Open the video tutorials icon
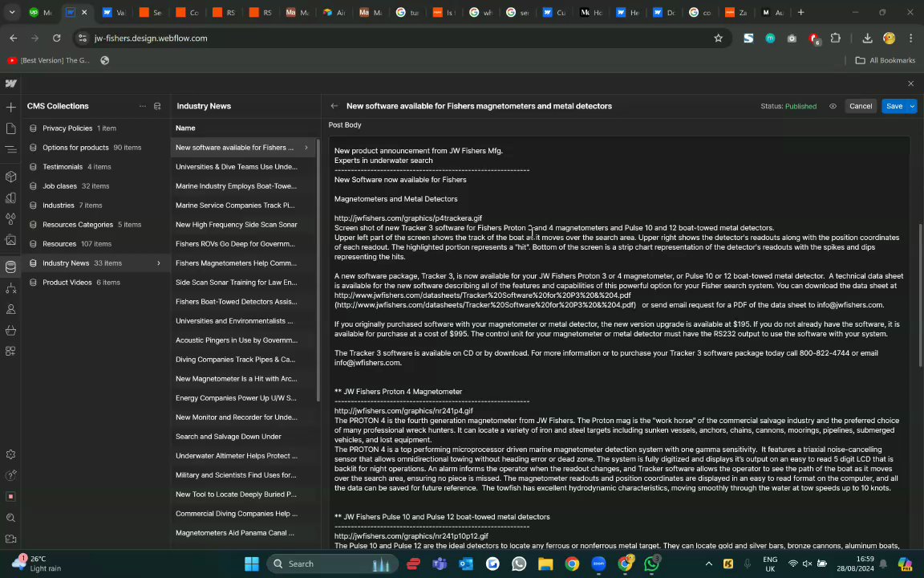The width and height of the screenshot is (924, 578). click(x=10, y=539)
